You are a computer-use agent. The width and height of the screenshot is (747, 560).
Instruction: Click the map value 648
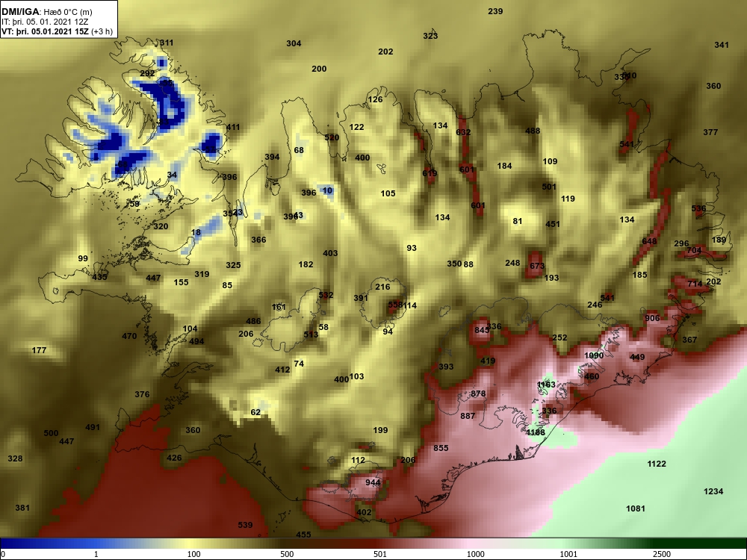point(649,241)
